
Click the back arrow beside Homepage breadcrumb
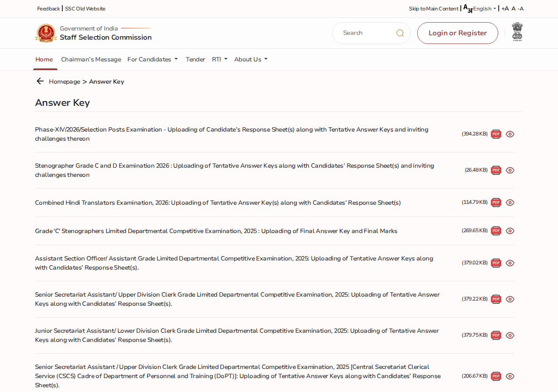[40, 81]
